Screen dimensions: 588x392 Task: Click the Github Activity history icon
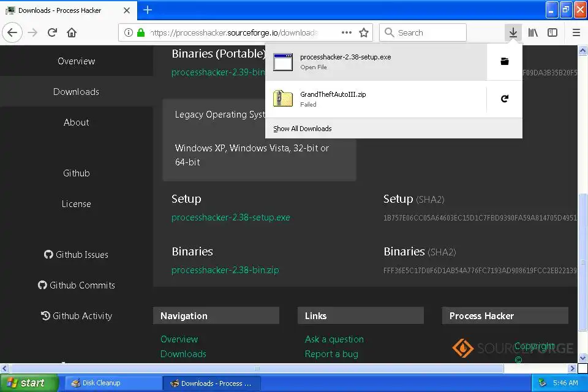(x=45, y=316)
